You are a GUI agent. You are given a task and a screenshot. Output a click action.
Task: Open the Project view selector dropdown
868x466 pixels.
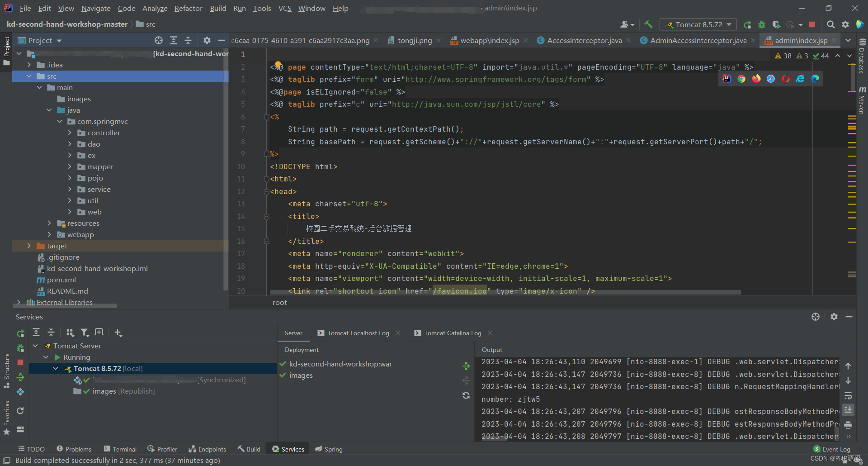coord(40,40)
